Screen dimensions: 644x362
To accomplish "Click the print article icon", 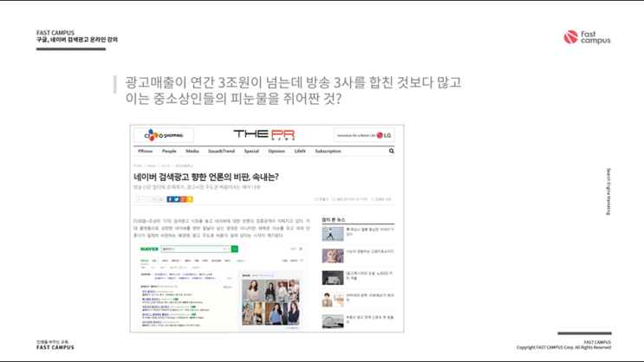I will 161,199.
